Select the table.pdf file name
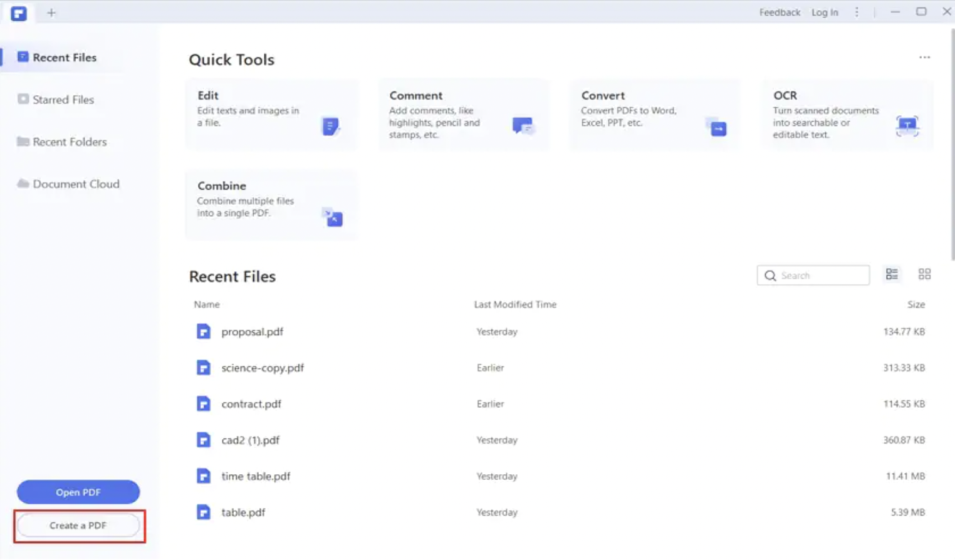This screenshot has width=955, height=560. [x=243, y=512]
